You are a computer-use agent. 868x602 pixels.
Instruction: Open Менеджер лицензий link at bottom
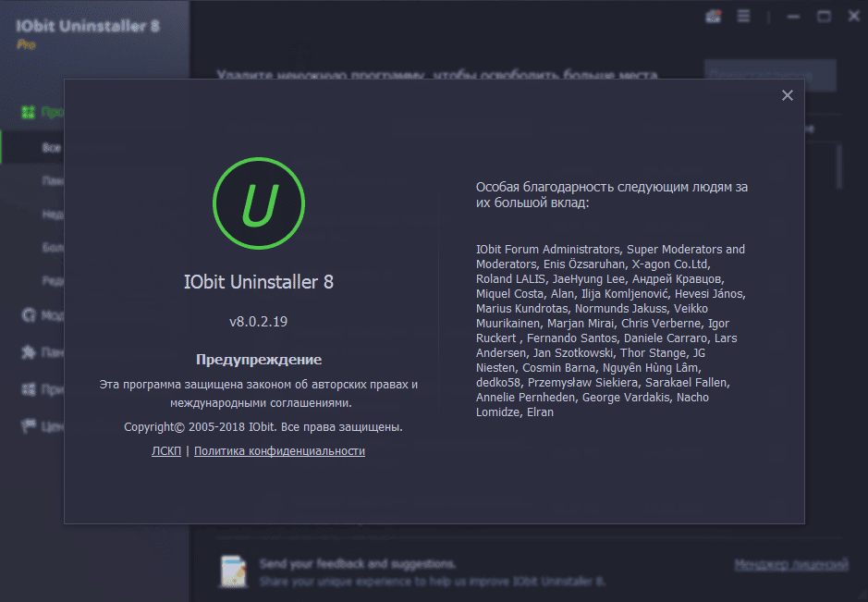pos(791,564)
